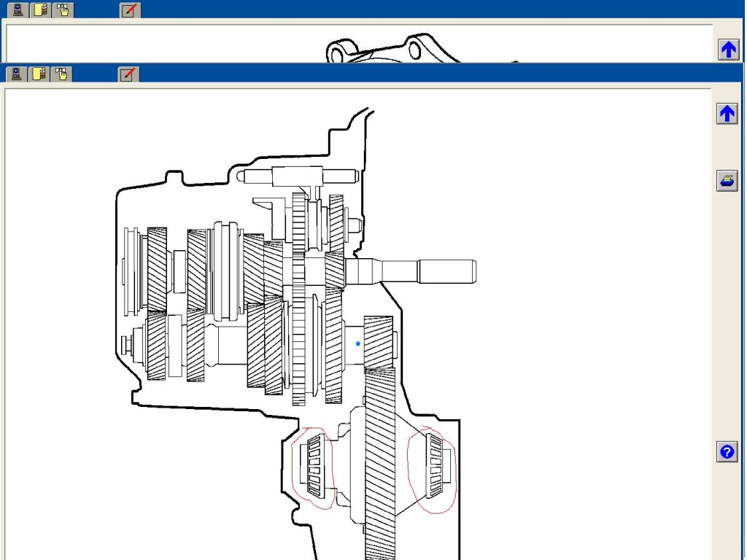The image size is (747, 560).
Task: Select the pointing hand icon in the back window toolbar
Action: pyautogui.click(x=63, y=9)
